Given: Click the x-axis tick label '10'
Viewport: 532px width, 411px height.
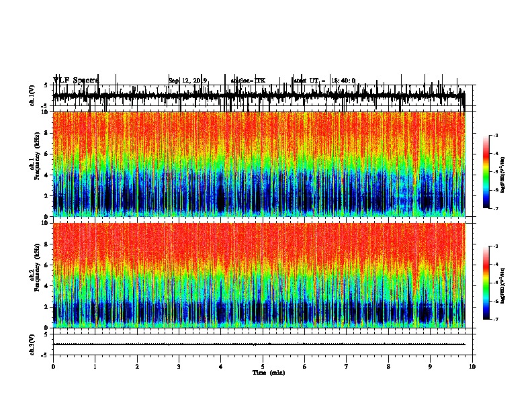Looking at the screenshot, I should click(x=472, y=367).
